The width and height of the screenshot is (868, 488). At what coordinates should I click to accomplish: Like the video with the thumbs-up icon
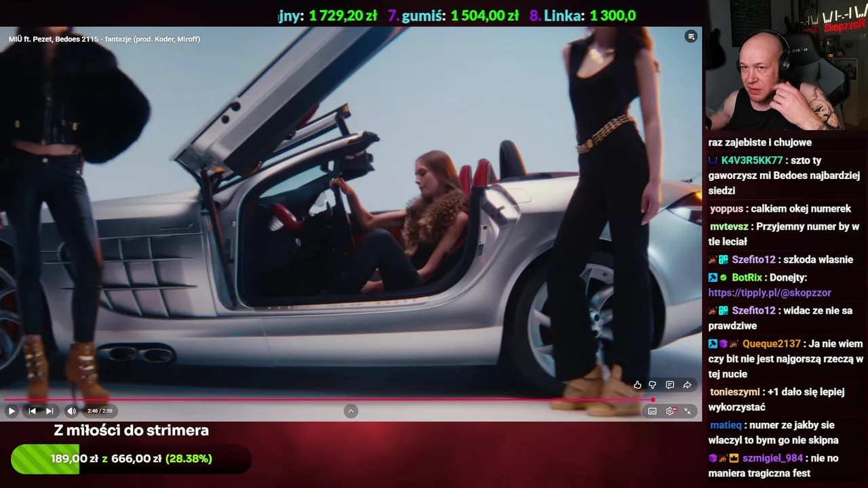[x=637, y=385]
